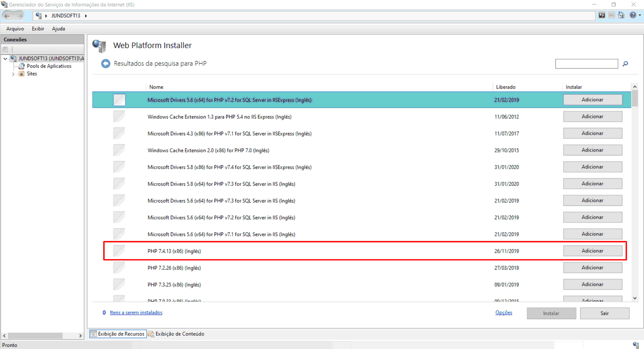Click the Liberado column header

click(528, 87)
